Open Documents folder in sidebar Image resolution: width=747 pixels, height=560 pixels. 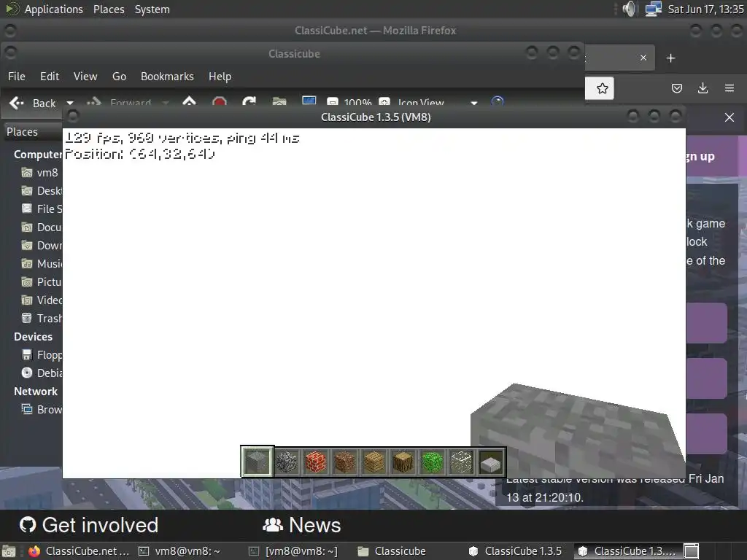point(42,227)
